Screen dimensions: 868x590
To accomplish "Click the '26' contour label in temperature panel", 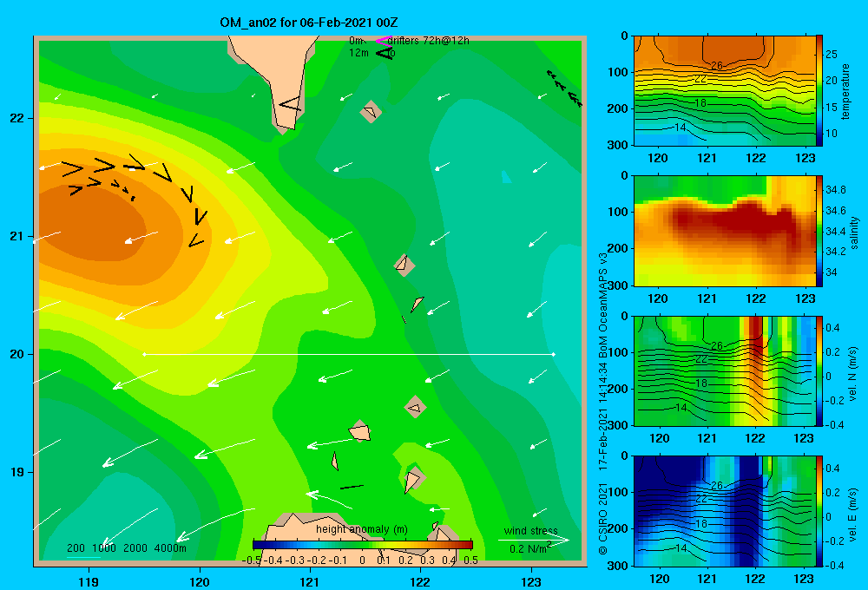I will [x=717, y=66].
